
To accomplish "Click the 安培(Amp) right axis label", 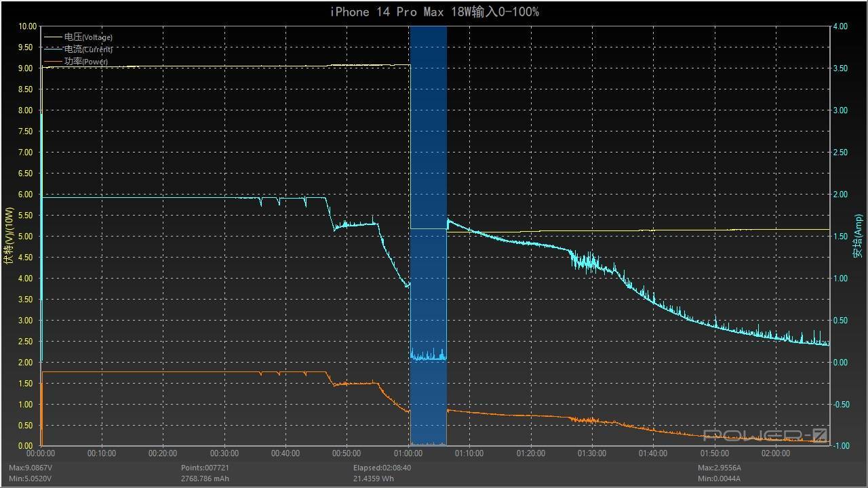I will pyautogui.click(x=856, y=237).
